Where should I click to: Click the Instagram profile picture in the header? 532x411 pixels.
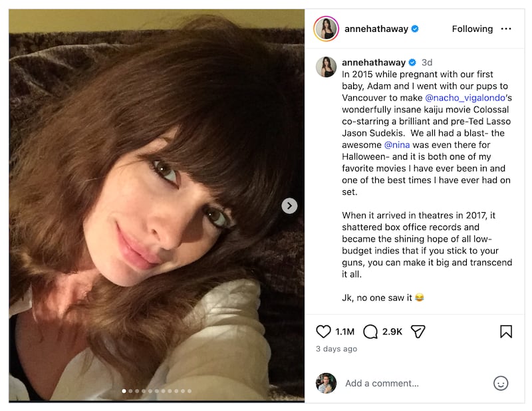327,28
